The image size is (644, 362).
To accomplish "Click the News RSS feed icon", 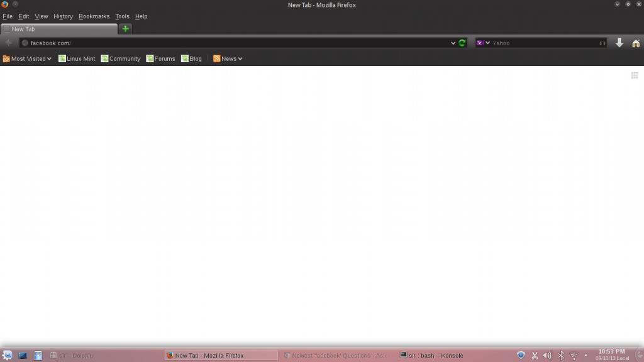I will click(x=216, y=58).
